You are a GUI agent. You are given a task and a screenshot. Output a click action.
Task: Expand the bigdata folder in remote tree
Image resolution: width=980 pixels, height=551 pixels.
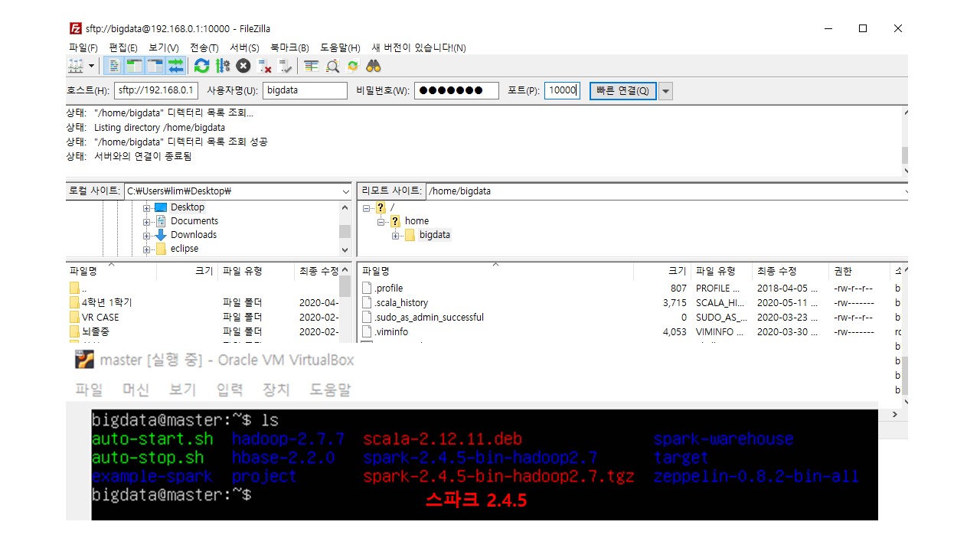[395, 236]
